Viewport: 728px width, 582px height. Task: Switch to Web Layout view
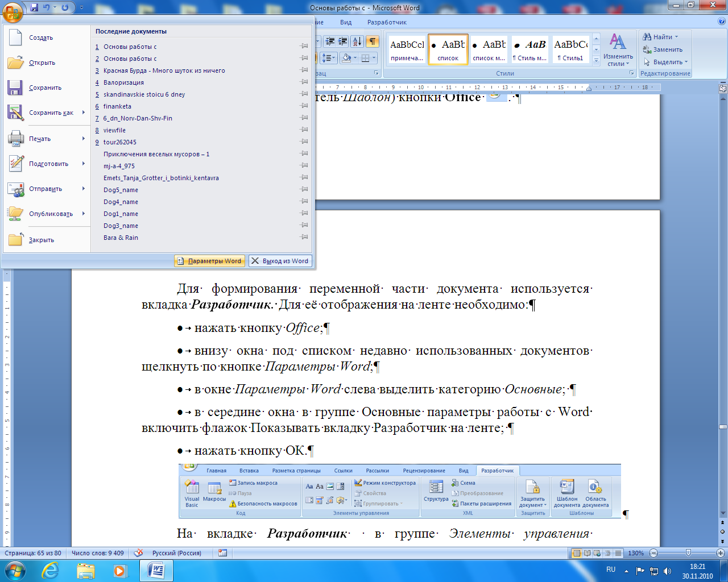[597, 553]
